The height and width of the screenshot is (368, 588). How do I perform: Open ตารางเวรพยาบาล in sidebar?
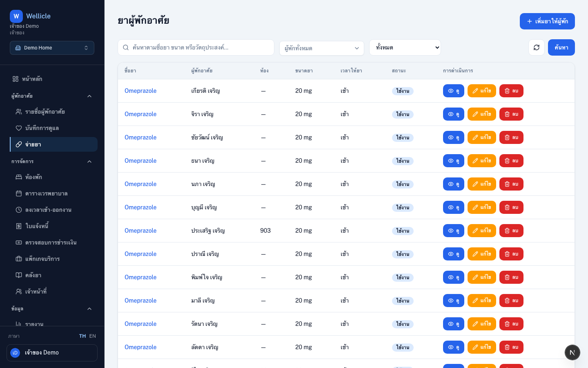[53, 193]
